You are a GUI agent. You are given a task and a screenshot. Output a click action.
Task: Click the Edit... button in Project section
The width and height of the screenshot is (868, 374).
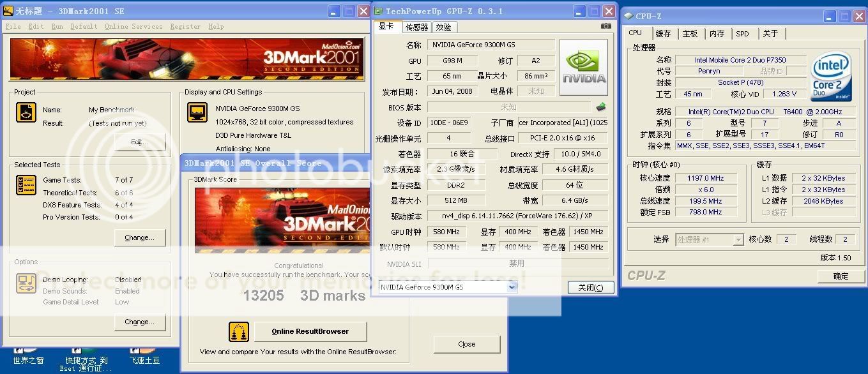tap(140, 142)
